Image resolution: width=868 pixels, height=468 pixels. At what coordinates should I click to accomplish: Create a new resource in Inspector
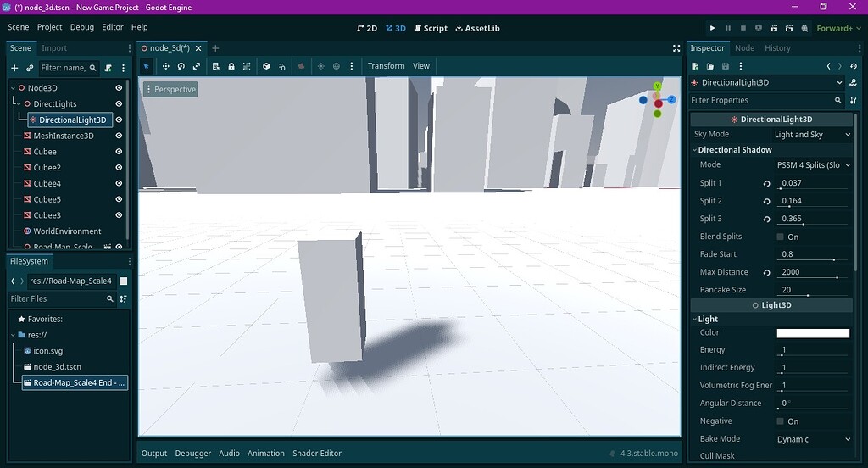(x=695, y=66)
